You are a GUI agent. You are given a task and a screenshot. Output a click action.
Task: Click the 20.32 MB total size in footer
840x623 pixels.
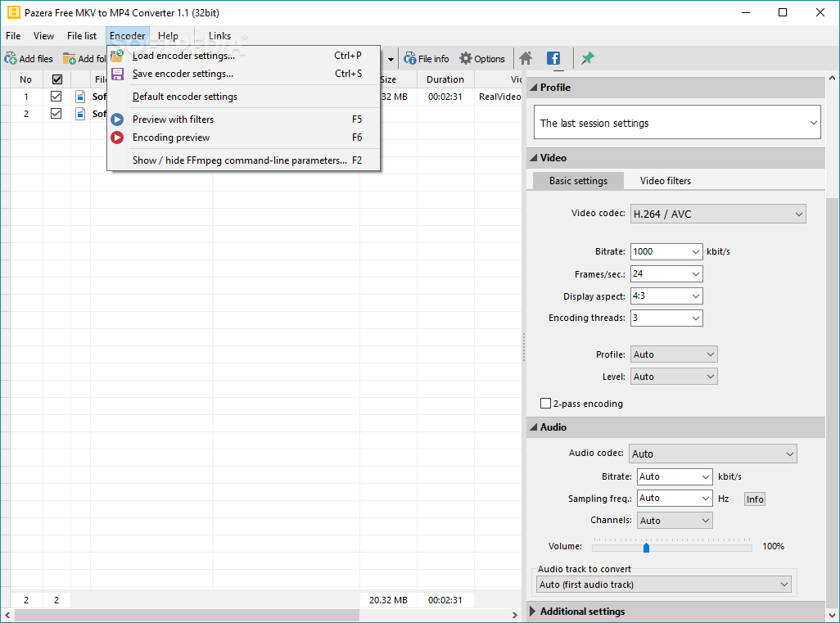click(x=388, y=600)
